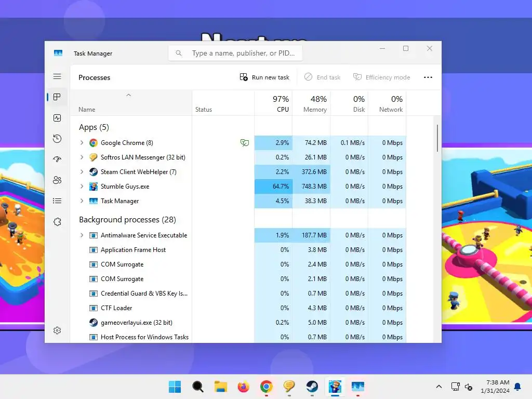Screen dimensions: 532x399
Task: Click the Background processes (28) group header
Action: point(128,220)
